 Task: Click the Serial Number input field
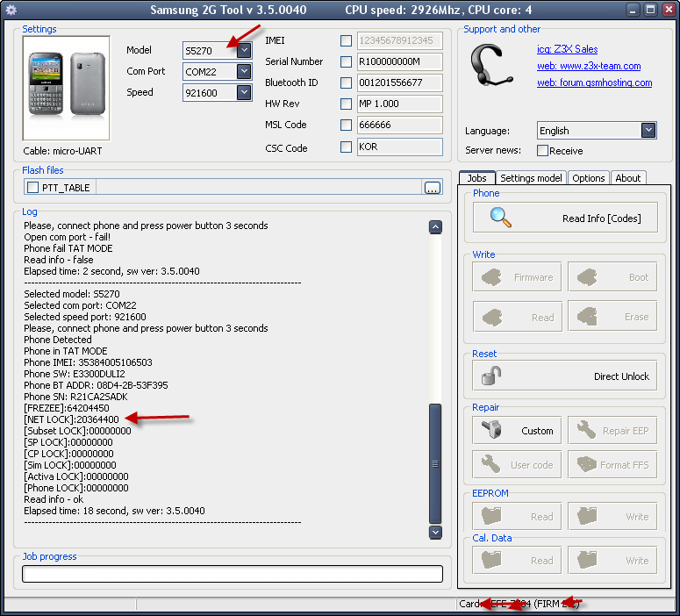point(399,61)
